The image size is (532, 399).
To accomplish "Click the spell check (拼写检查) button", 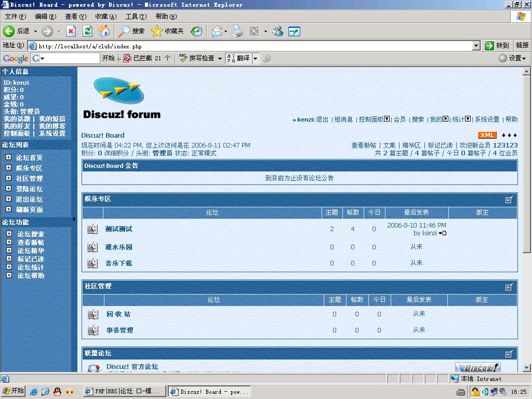I will tap(197, 58).
